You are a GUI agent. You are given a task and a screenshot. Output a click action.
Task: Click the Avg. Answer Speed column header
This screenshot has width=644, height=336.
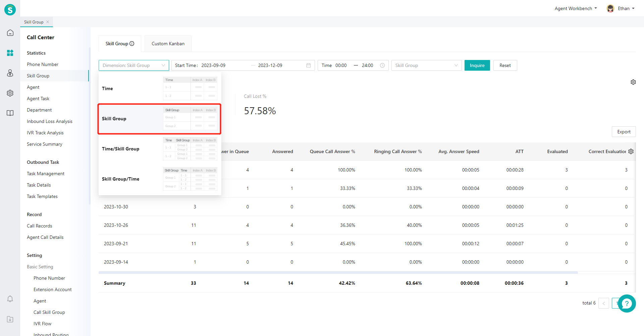click(x=459, y=151)
